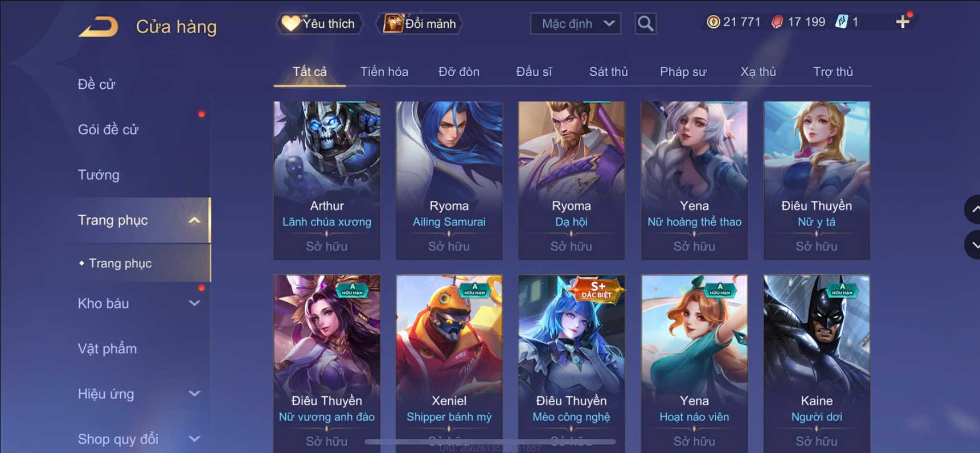Expand the Kho báu section
Viewport: 980px width, 453px height.
194,303
